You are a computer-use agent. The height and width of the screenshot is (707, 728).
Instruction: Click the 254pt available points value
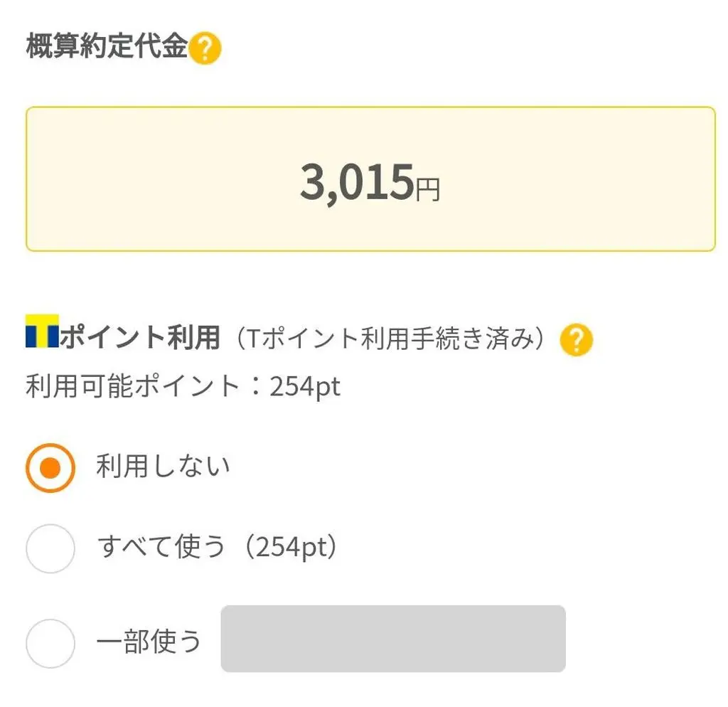click(x=306, y=387)
